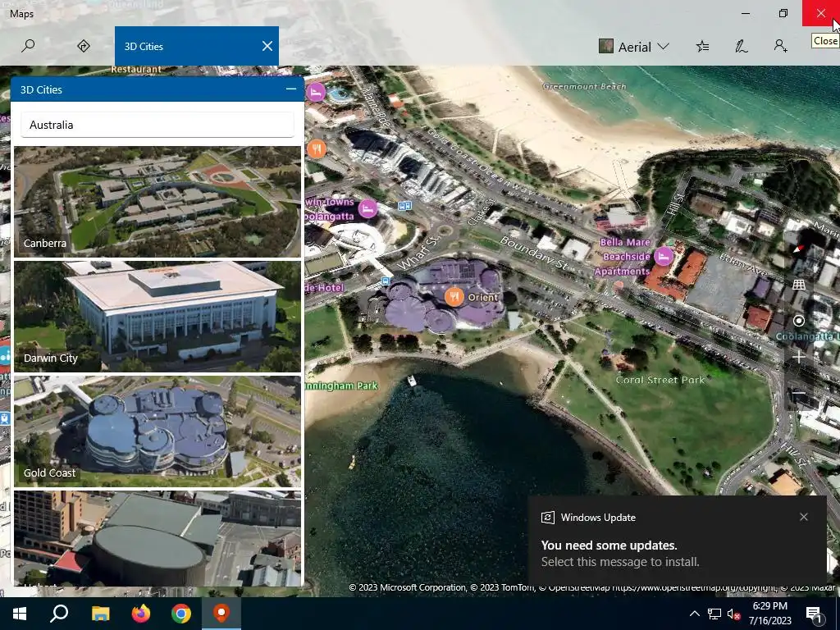840x630 pixels.
Task: Click the transit icon near Twin Towns
Action: coord(404,206)
